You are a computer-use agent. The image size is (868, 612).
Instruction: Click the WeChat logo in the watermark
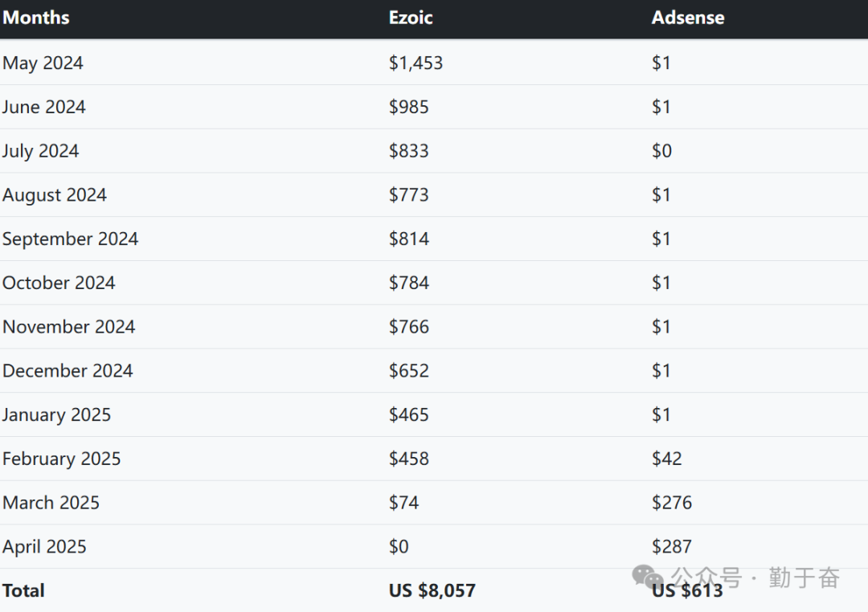click(648, 577)
